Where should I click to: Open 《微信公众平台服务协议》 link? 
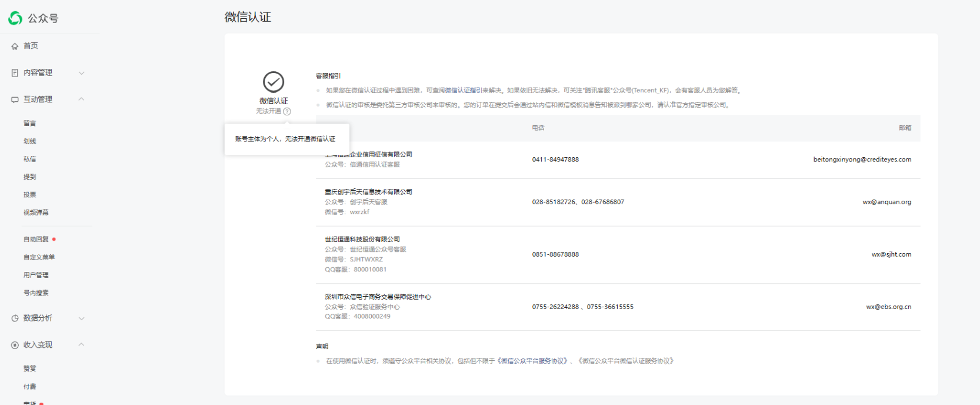coord(534,361)
